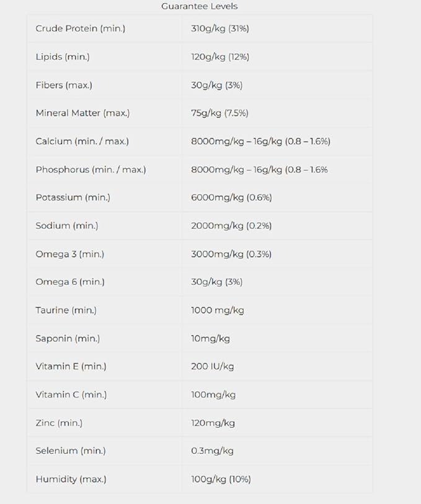
Task: Click the Crude Protein (min.) label
Action: pos(80,29)
